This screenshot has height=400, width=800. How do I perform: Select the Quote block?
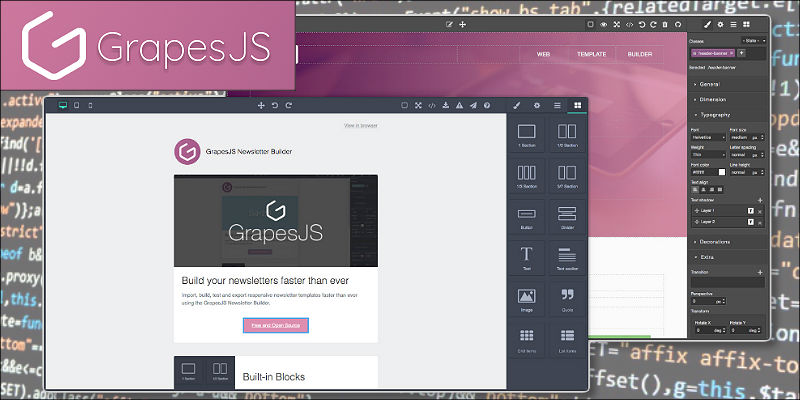[567, 299]
